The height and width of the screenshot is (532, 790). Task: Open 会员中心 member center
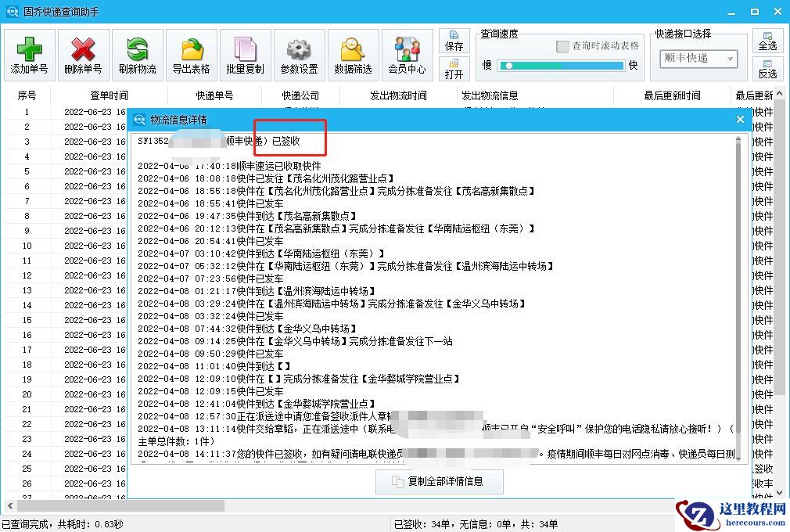[x=407, y=56]
